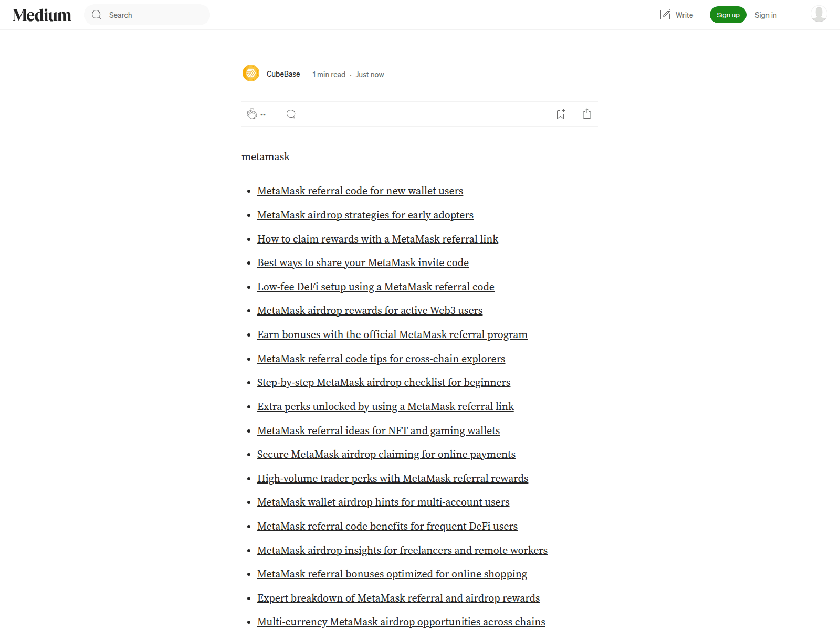Click the 'metamask' heading text
Image resolution: width=840 pixels, height=630 pixels.
tap(266, 157)
